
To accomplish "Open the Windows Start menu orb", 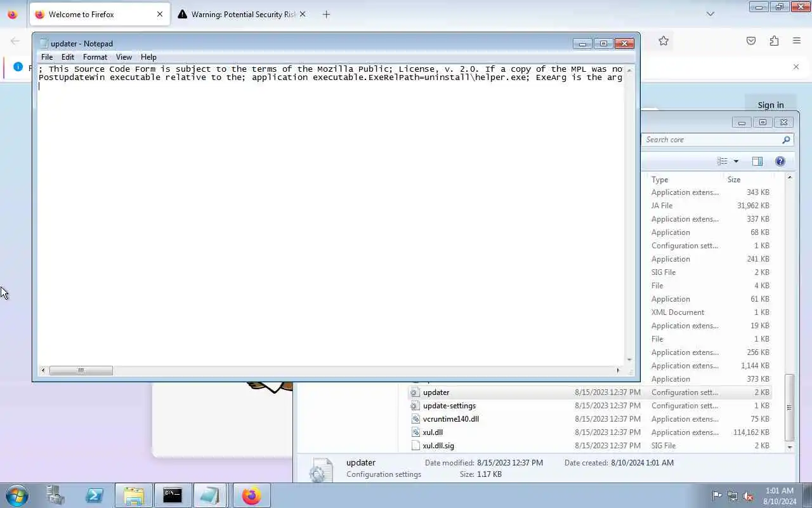I will point(16,495).
